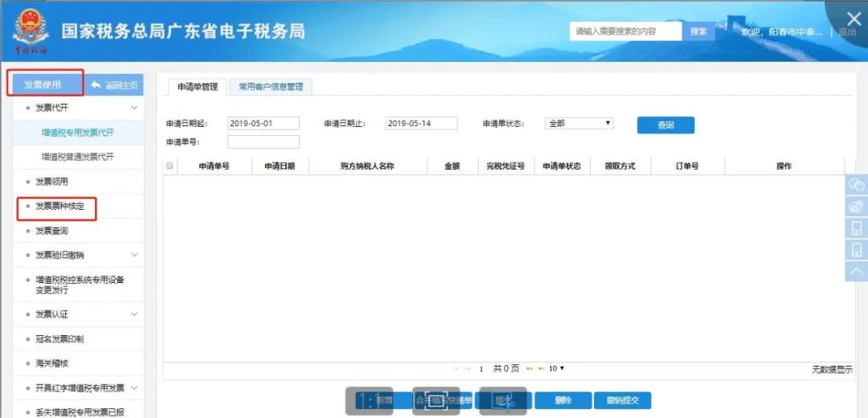This screenshot has height=418, width=868.
Task: Click the 购方纳税人名称 column header
Action: (x=367, y=166)
